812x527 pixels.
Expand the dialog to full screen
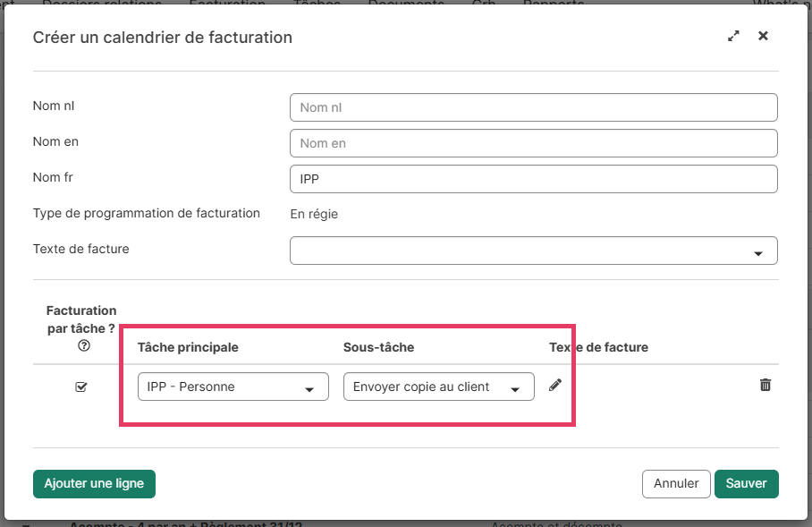point(733,37)
